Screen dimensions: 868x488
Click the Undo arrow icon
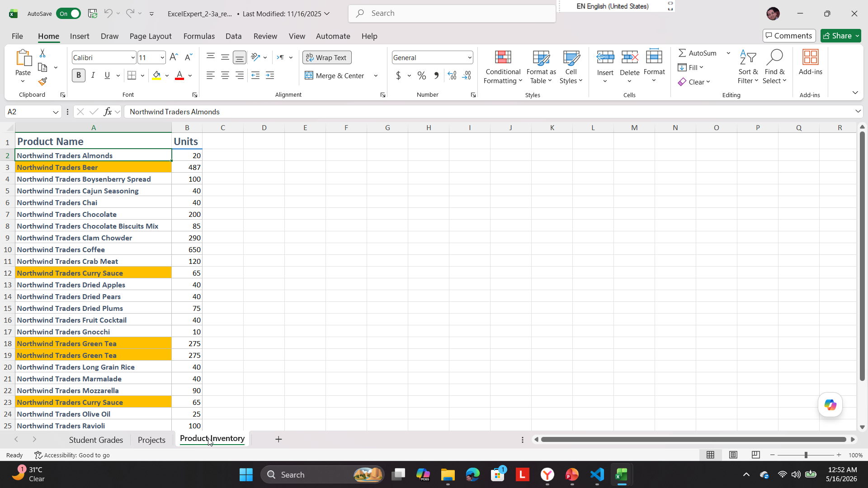tap(108, 14)
